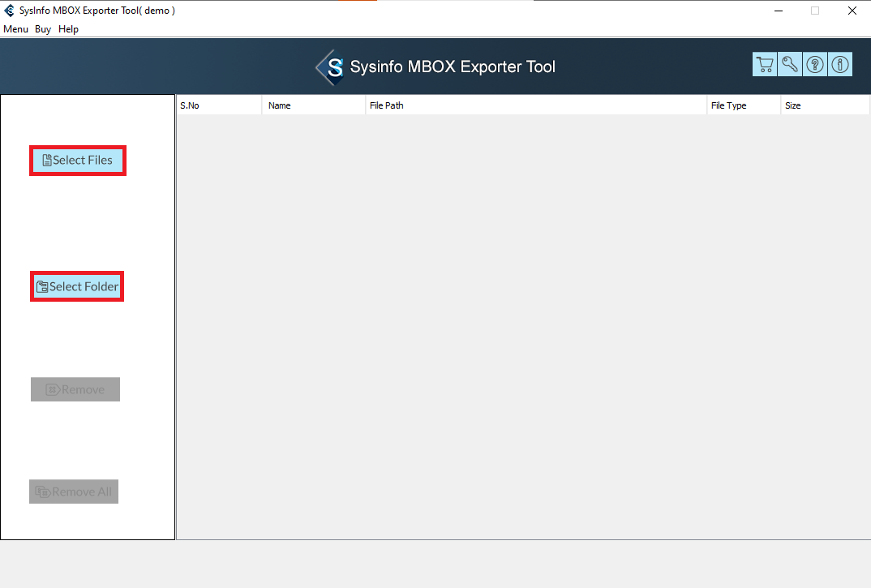The image size is (871, 588).
Task: Sort by the Size column header
Action: (x=826, y=105)
